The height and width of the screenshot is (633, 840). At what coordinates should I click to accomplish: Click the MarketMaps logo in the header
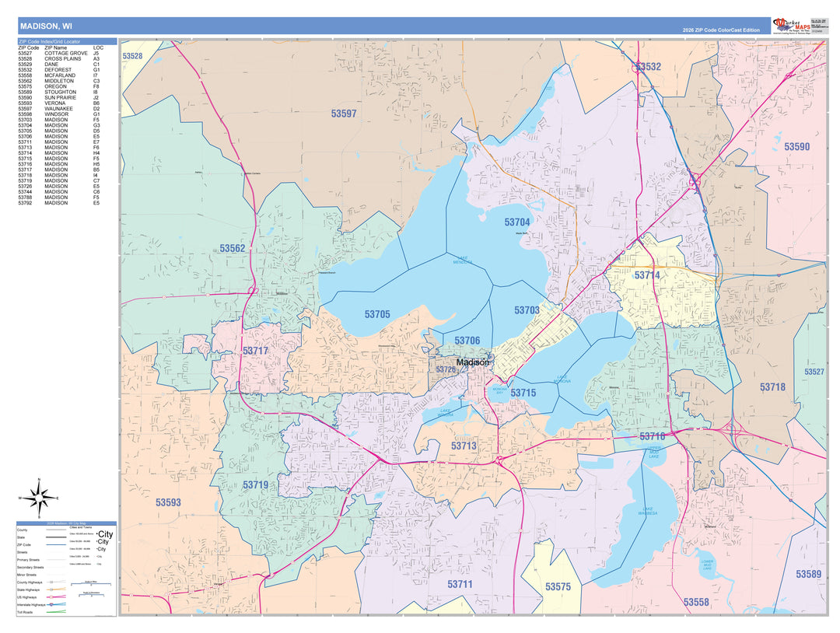tap(793, 26)
